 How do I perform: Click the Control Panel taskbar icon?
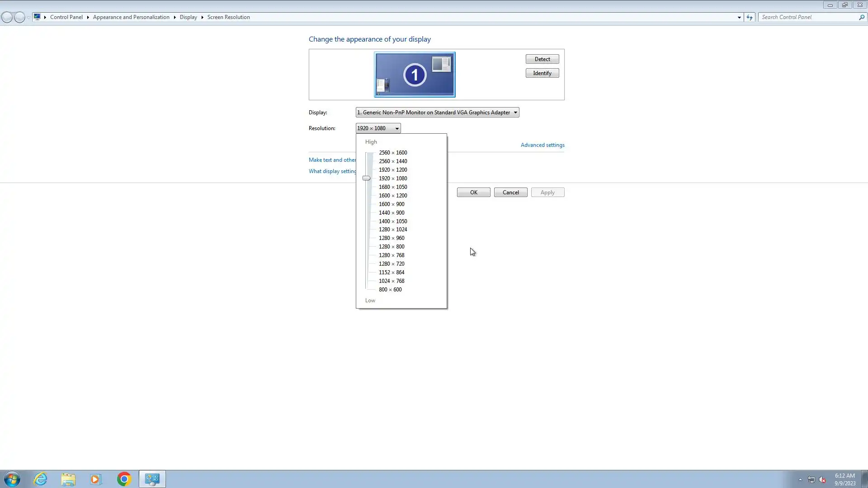click(x=152, y=479)
